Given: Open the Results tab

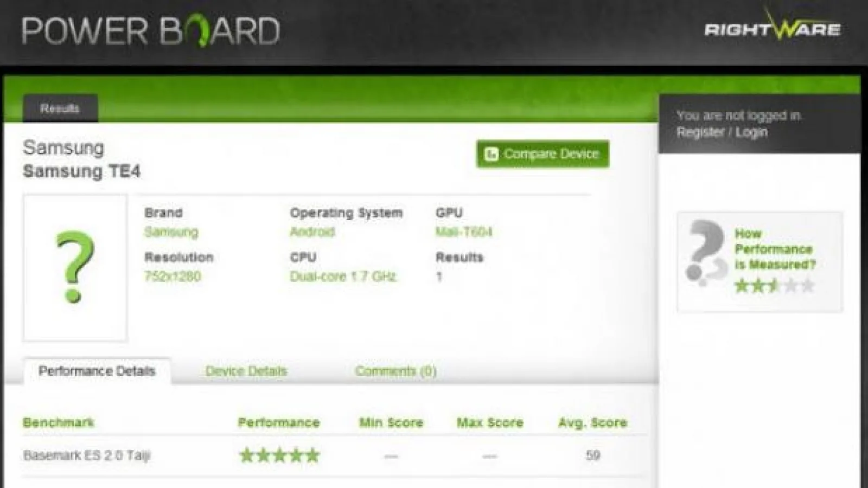Looking at the screenshot, I should click(x=60, y=108).
